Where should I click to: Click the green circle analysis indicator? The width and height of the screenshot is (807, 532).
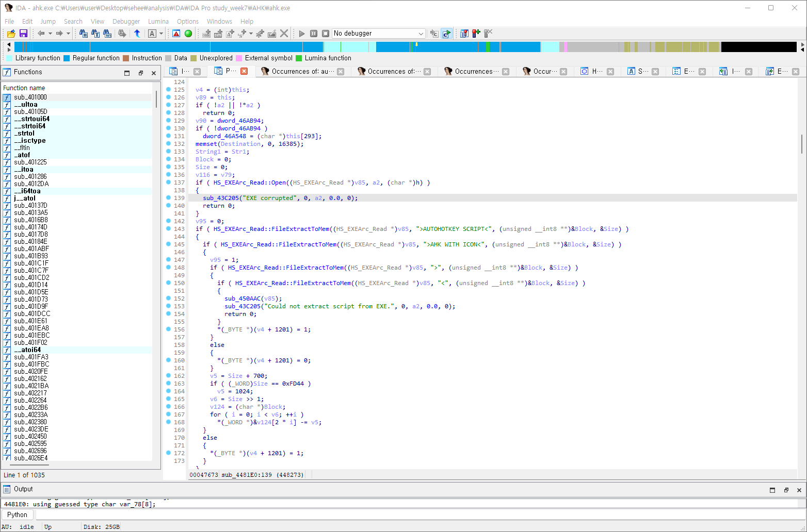point(188,34)
